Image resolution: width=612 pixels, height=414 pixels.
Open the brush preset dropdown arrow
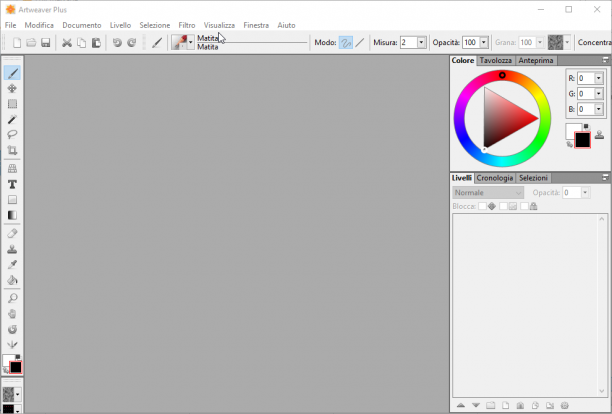coord(190,43)
